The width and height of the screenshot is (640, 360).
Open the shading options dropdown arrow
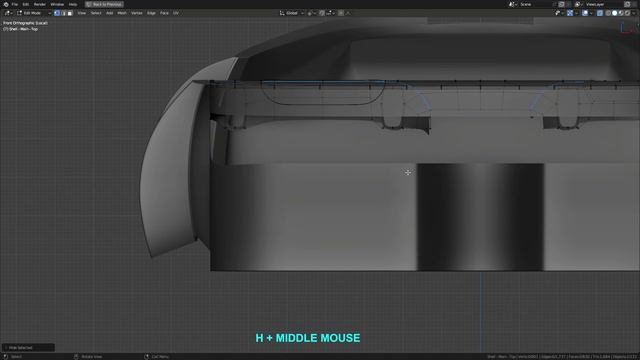coord(634,13)
